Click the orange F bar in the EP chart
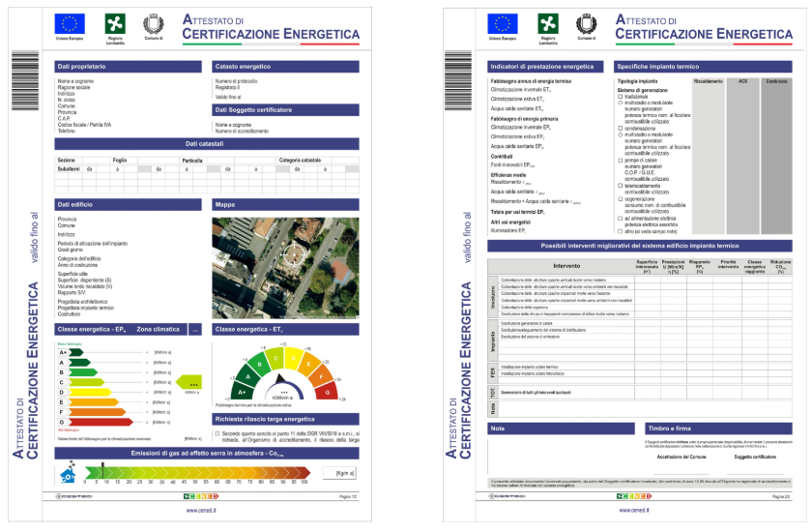This screenshot has height=532, width=812. point(97,412)
